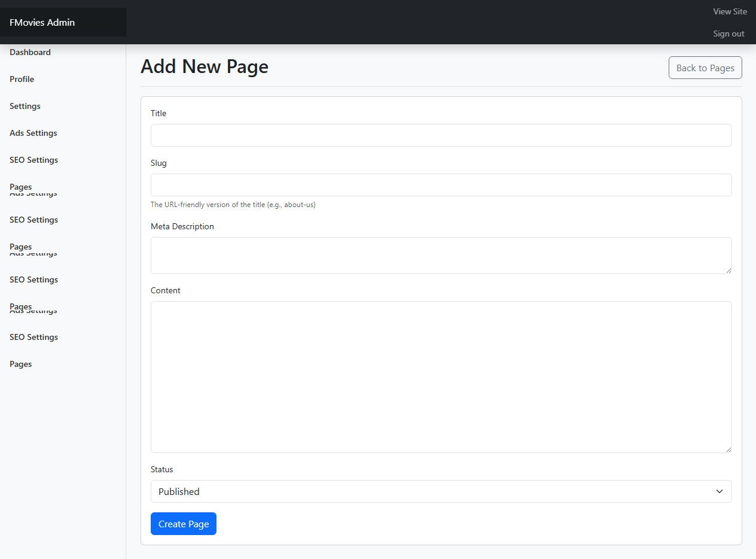Open Settings from the sidebar
756x559 pixels.
[x=25, y=106]
